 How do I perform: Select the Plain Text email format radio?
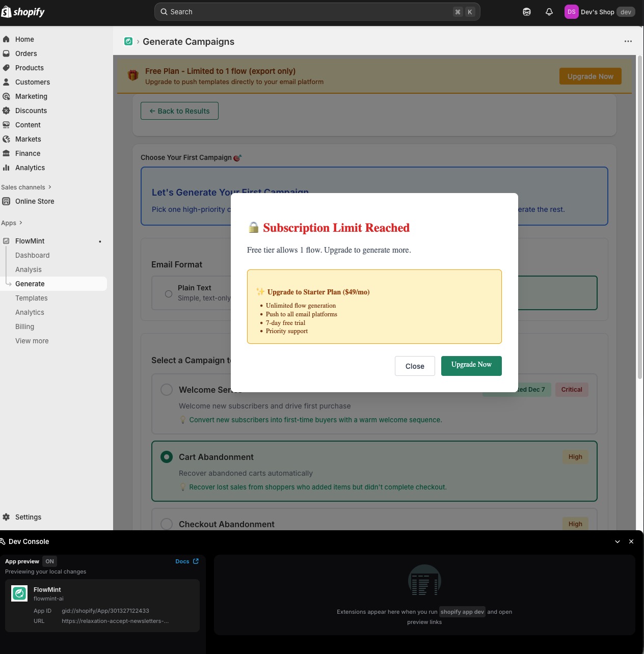168,293
